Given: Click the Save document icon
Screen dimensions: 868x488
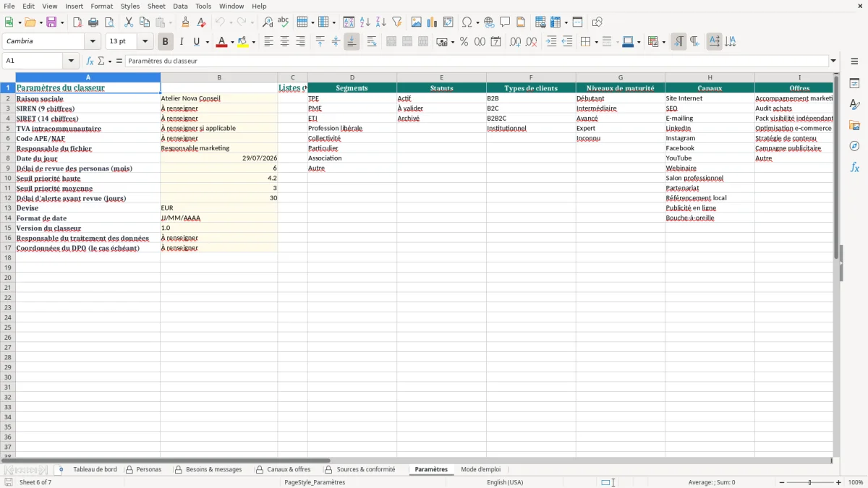Looking at the screenshot, I should tap(51, 22).
